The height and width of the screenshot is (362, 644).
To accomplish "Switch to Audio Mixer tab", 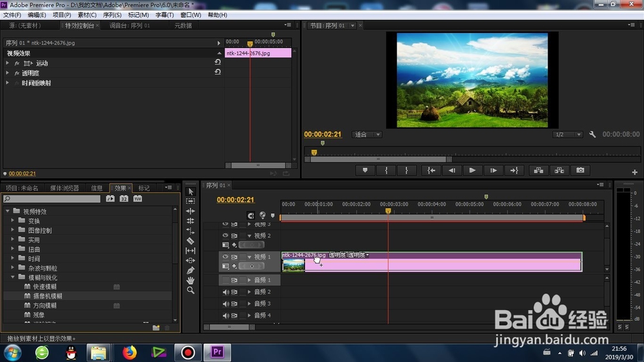I will tap(130, 26).
